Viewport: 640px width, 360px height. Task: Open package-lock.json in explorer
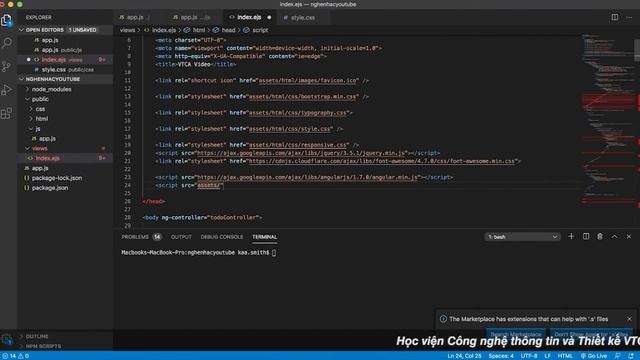coord(57,178)
